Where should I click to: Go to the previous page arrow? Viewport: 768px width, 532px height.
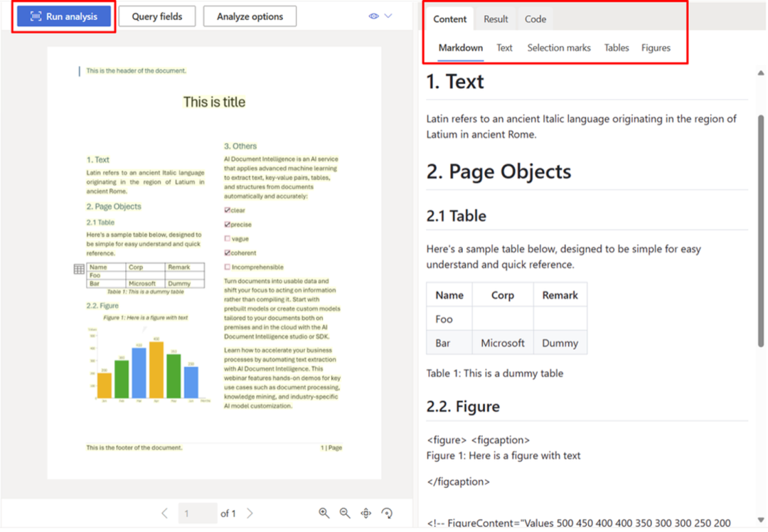tap(164, 513)
